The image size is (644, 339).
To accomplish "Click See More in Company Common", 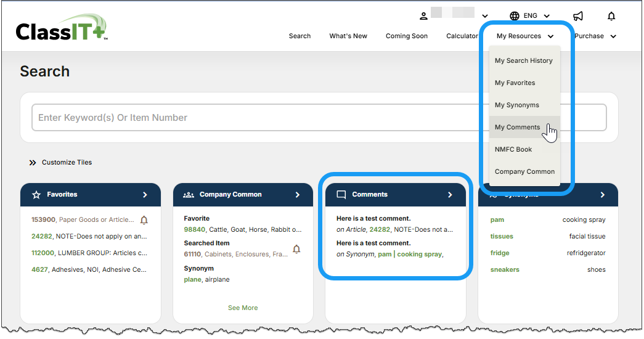I will (243, 308).
